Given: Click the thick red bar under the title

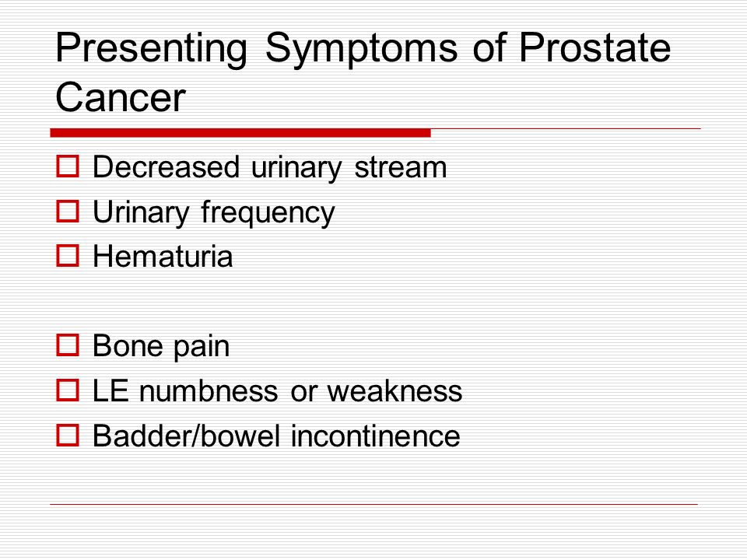Looking at the screenshot, I should pyautogui.click(x=240, y=133).
